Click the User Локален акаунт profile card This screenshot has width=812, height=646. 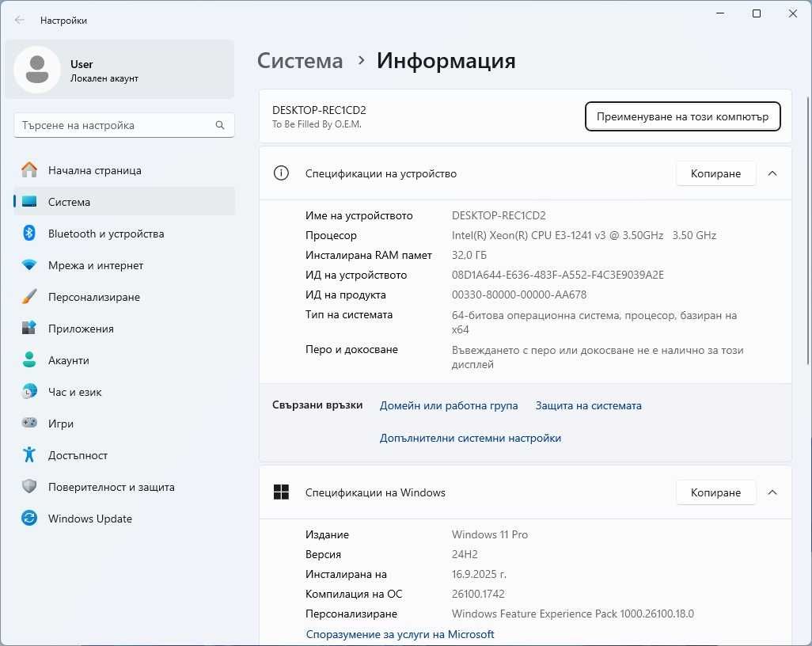click(120, 70)
